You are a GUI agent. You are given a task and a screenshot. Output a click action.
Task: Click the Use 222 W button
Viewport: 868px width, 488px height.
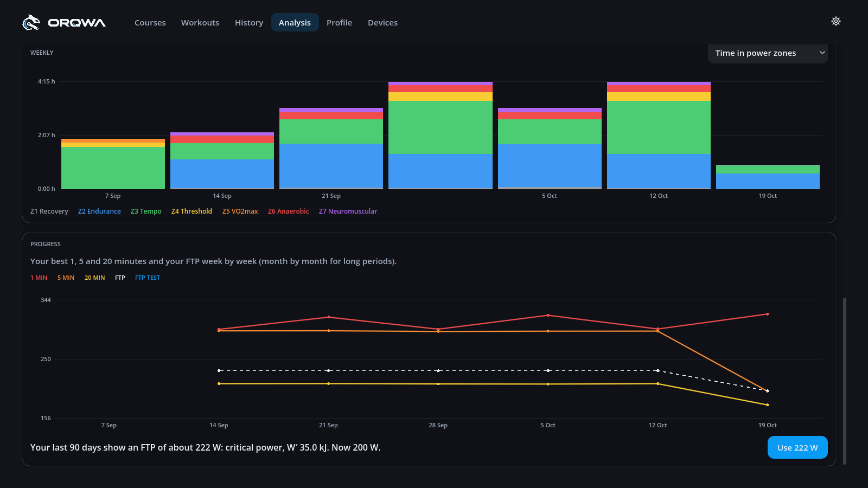[x=797, y=447]
